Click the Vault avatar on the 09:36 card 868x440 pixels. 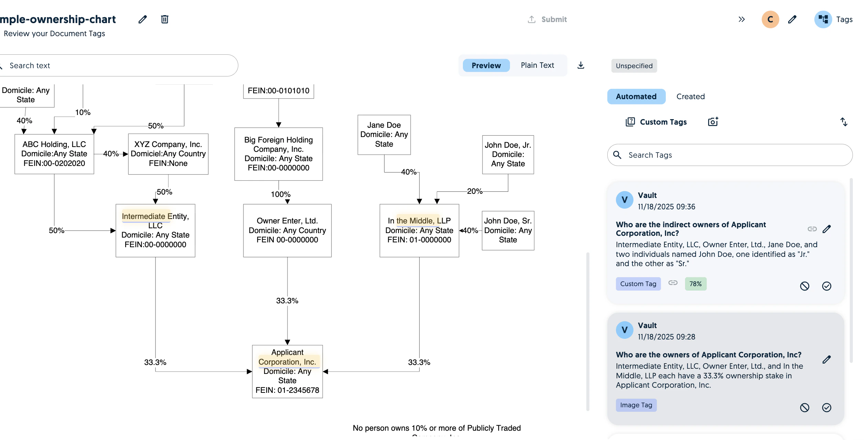coord(625,200)
